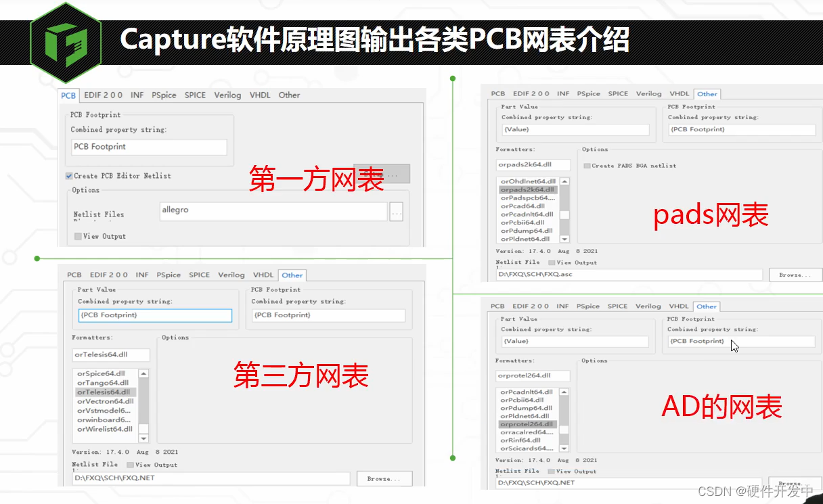This screenshot has width=823, height=504.
Task: Pick orRinf64.dll from the AD formatter list
Action: 521,440
